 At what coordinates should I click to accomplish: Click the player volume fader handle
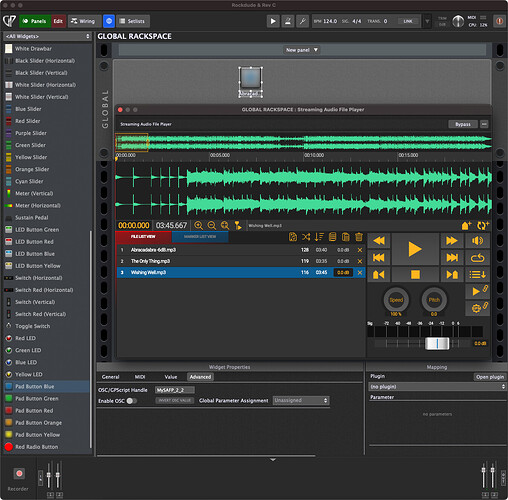[437, 344]
